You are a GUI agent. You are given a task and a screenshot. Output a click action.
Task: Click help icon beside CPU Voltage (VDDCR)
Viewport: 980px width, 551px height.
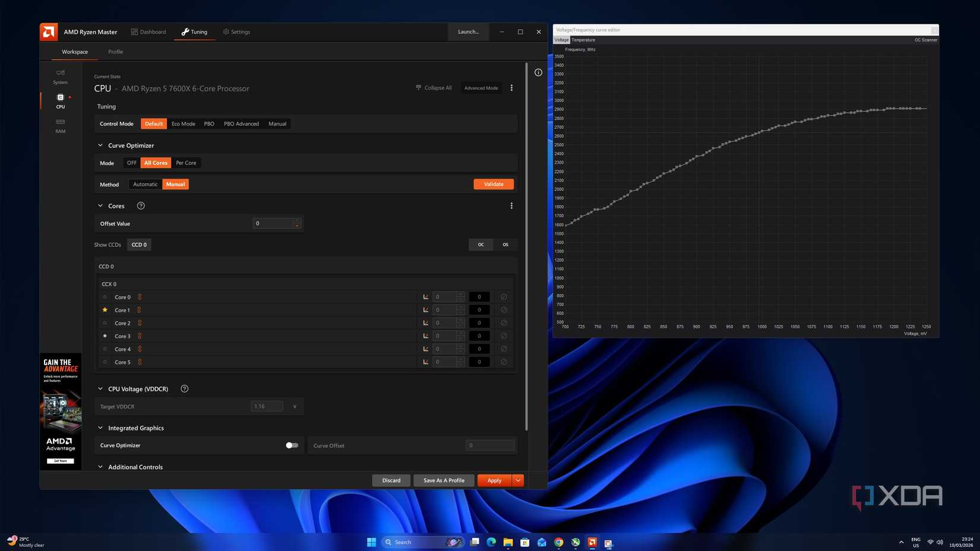pos(184,389)
